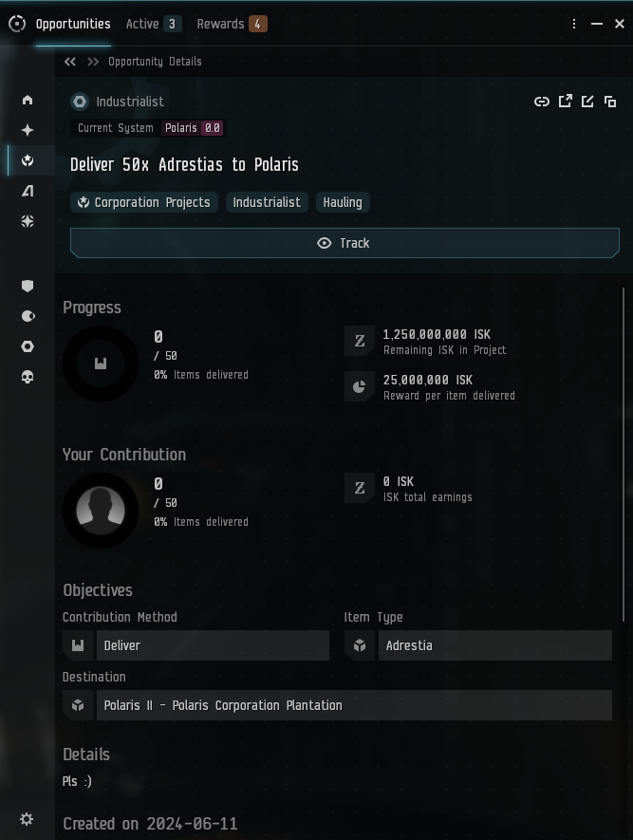Switch to the Active tab
The height and width of the screenshot is (840, 633).
[x=154, y=24]
